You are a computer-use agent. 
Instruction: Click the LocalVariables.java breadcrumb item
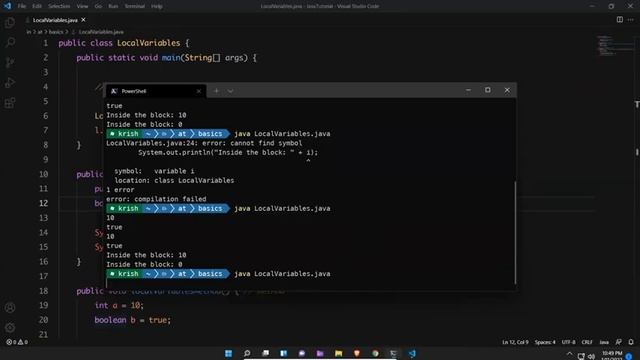click(101, 31)
